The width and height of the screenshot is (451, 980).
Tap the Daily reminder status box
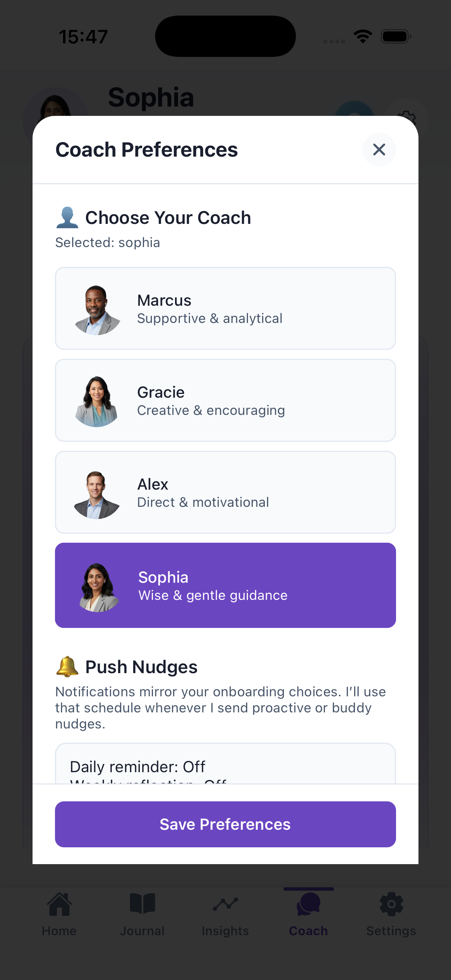pyautogui.click(x=225, y=765)
